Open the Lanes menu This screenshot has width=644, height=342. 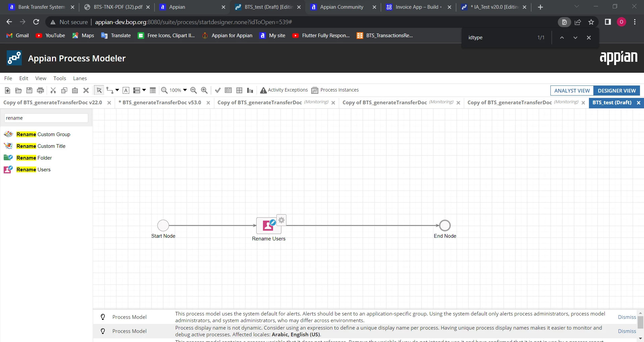click(80, 78)
